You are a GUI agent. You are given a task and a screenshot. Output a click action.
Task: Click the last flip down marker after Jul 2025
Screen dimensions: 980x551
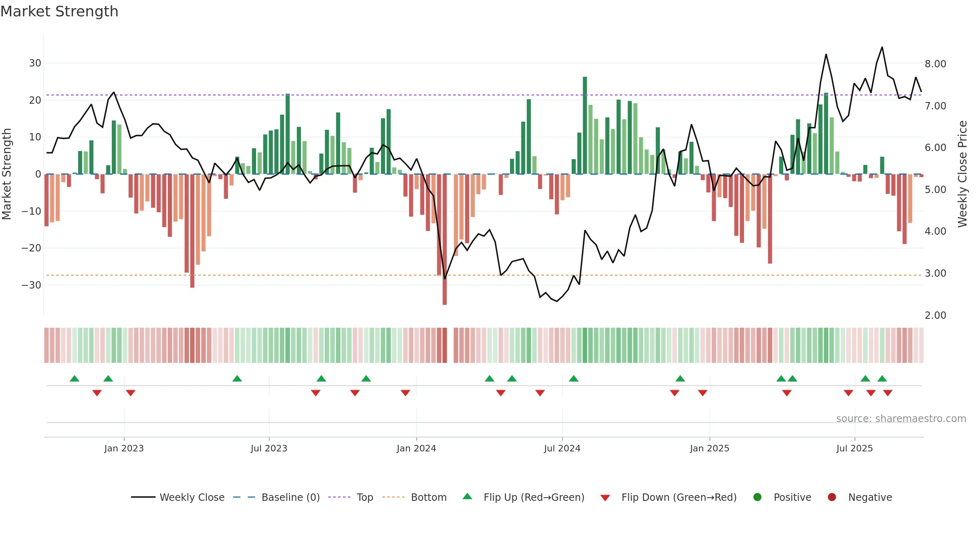pyautogui.click(x=888, y=393)
